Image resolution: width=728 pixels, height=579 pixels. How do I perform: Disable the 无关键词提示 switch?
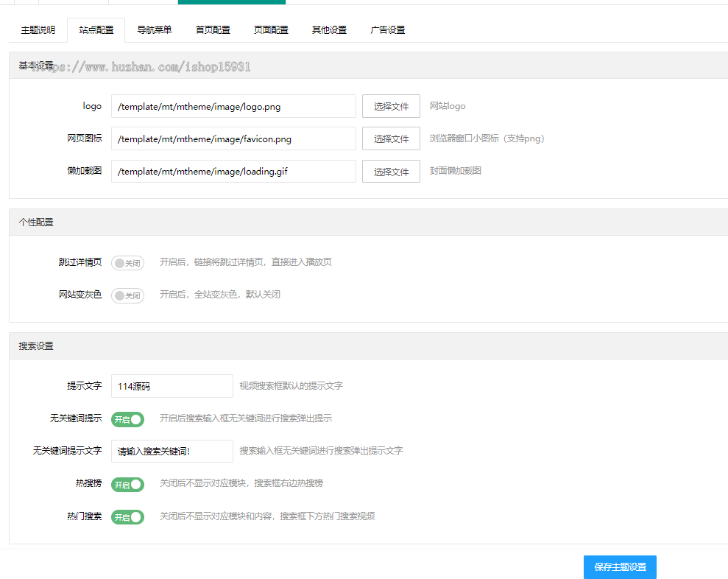[x=127, y=420]
